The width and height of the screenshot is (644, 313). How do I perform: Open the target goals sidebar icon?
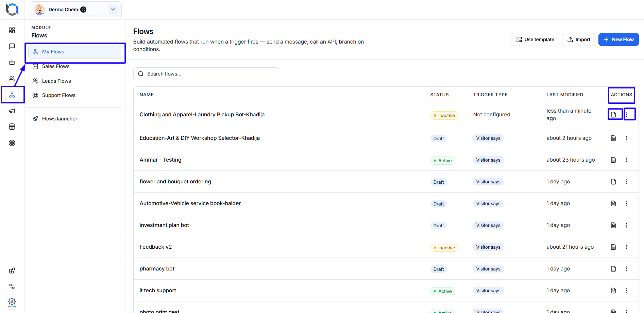coord(12,143)
